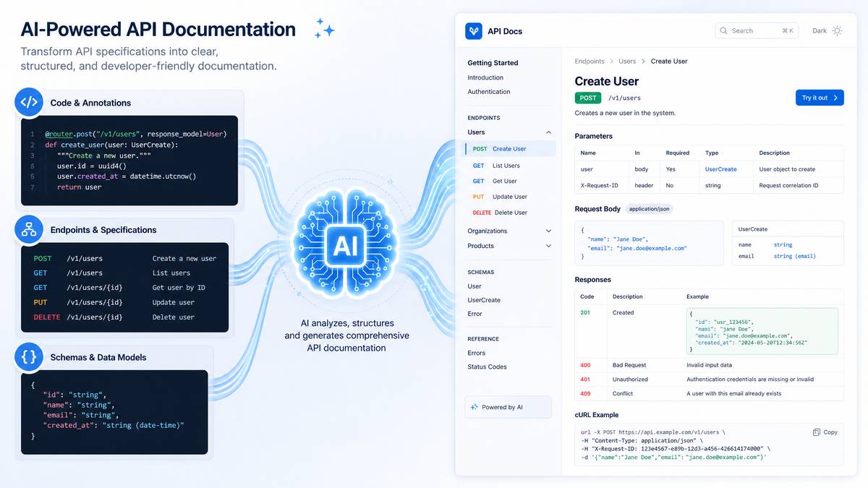Click the API Docs logo icon
This screenshot has width=868, height=488.
coord(474,31)
